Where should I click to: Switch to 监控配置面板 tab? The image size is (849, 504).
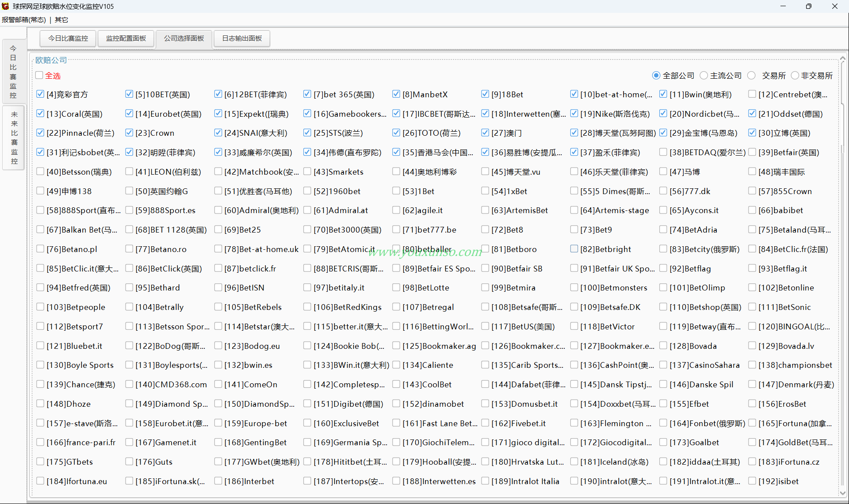pyautogui.click(x=126, y=38)
